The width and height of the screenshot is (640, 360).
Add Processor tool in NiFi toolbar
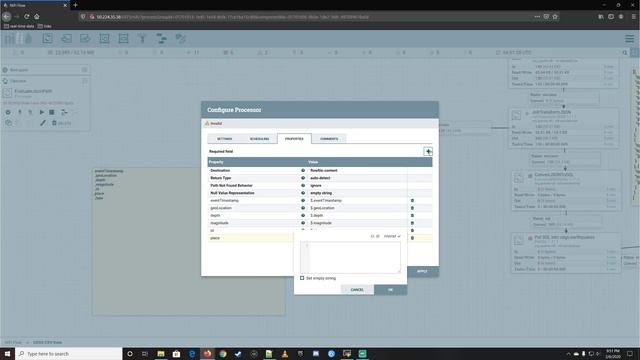[47, 39]
